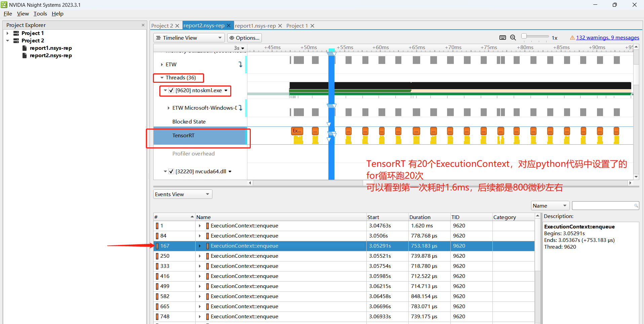The width and height of the screenshot is (644, 324).
Task: Click the timeline zoom slider handle
Action: (x=524, y=36)
